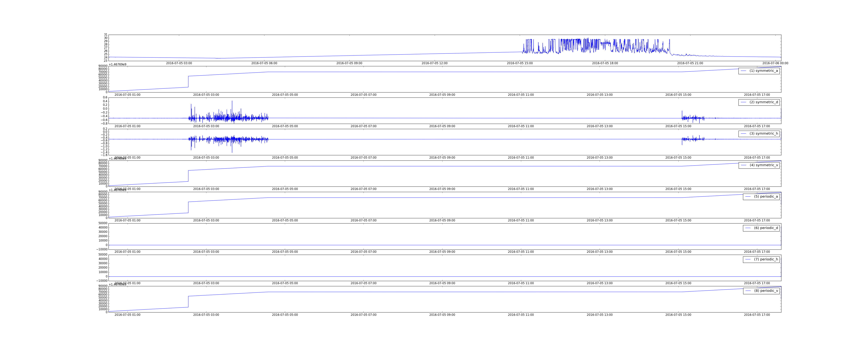
Task: Click the y-axis value -1.4
Action: click(x=104, y=152)
